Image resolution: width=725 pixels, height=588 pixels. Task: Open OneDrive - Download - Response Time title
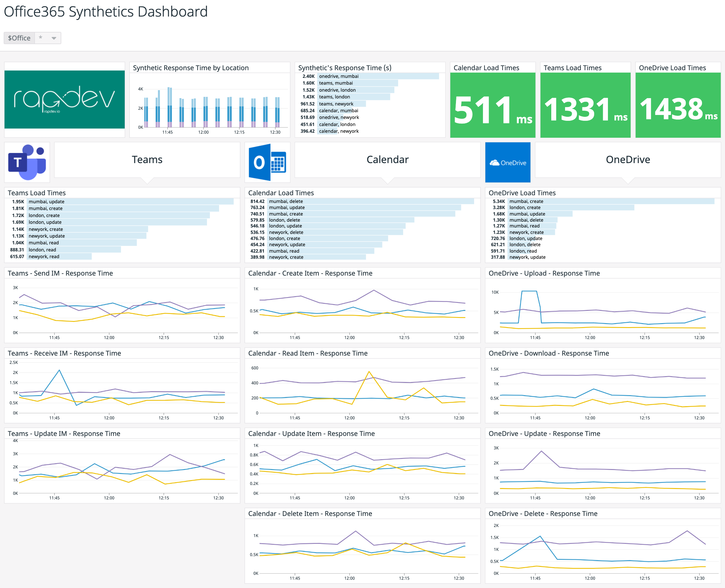(549, 353)
